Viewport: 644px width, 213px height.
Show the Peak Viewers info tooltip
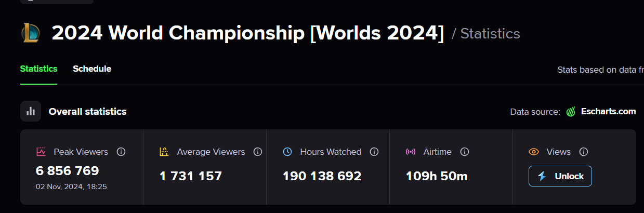point(121,152)
